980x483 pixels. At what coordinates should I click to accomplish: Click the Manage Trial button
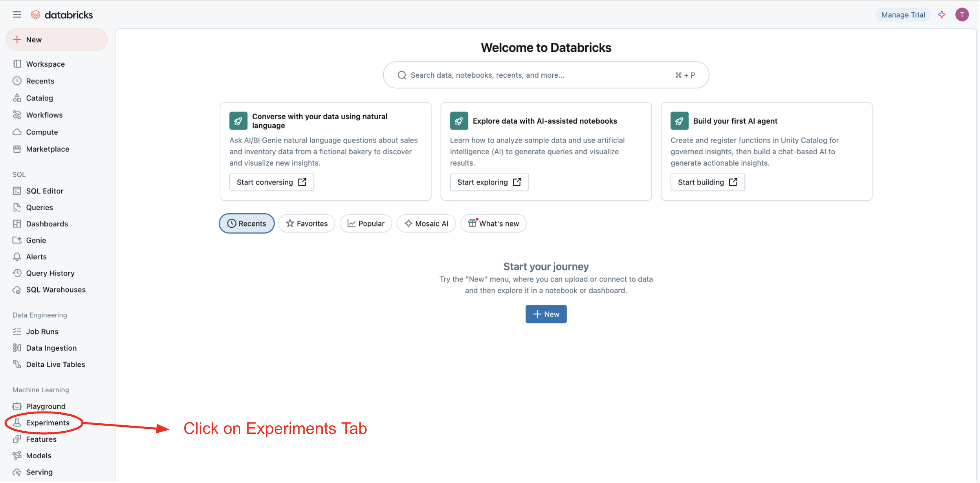[x=903, y=15]
